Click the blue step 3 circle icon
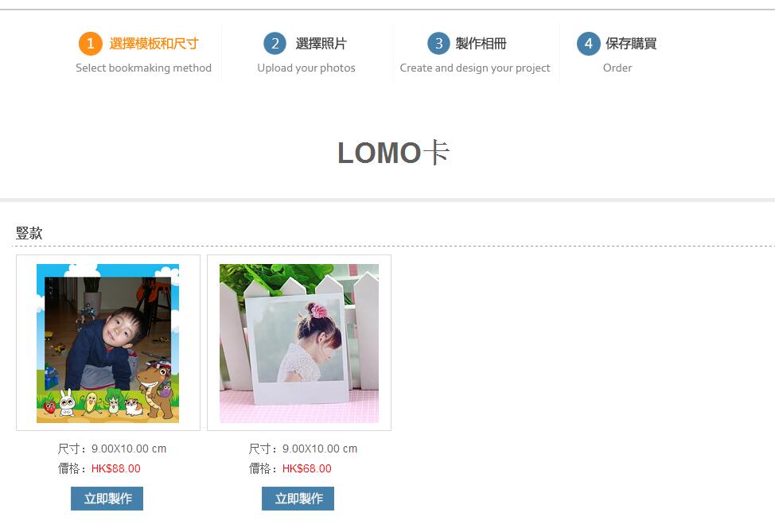Screen dimensions: 775x532 point(439,44)
